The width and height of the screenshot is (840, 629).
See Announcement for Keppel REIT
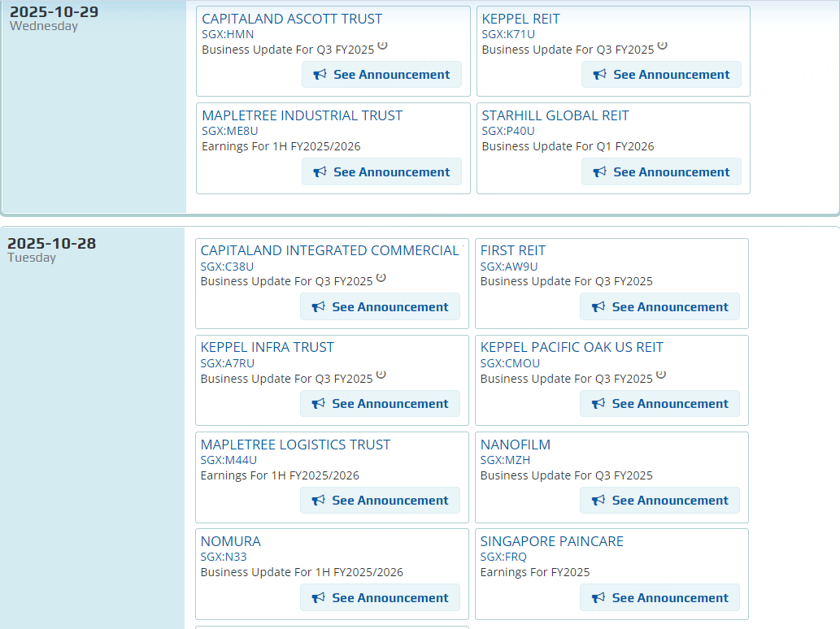point(661,75)
